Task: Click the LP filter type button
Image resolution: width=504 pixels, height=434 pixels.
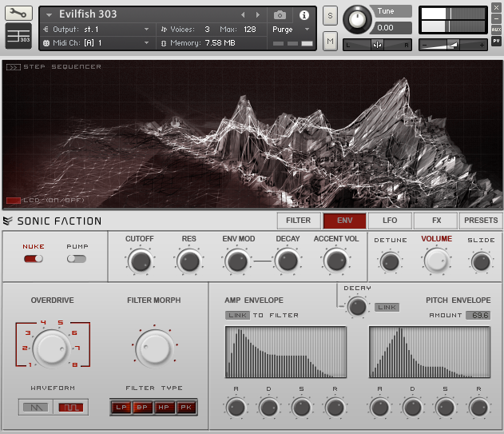Action: (x=121, y=408)
